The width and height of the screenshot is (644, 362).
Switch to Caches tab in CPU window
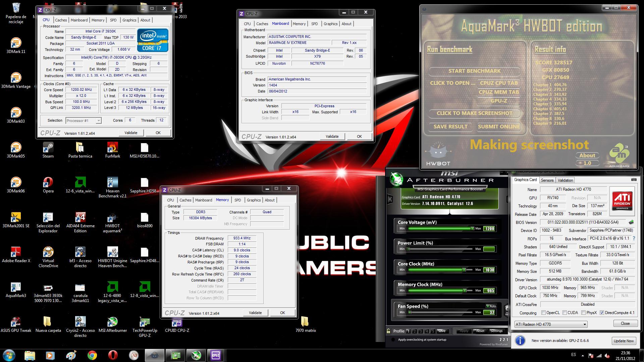pyautogui.click(x=61, y=20)
